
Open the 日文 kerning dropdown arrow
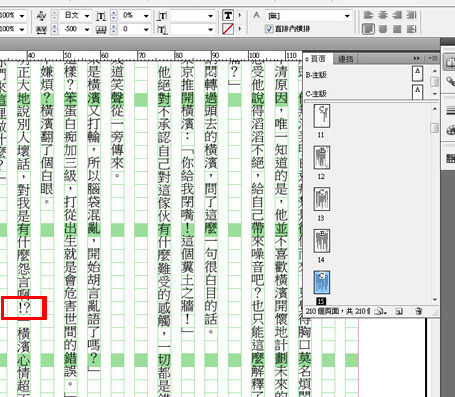pyautogui.click(x=87, y=16)
